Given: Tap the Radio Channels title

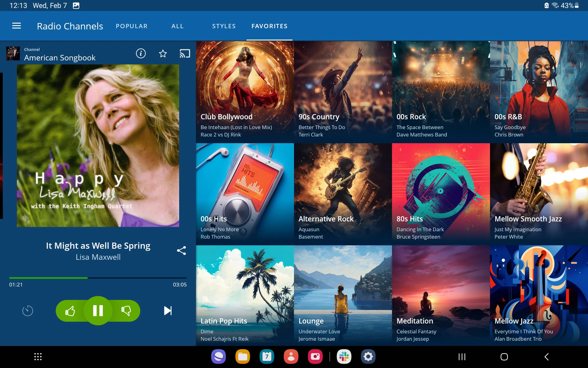Looking at the screenshot, I should [x=70, y=26].
